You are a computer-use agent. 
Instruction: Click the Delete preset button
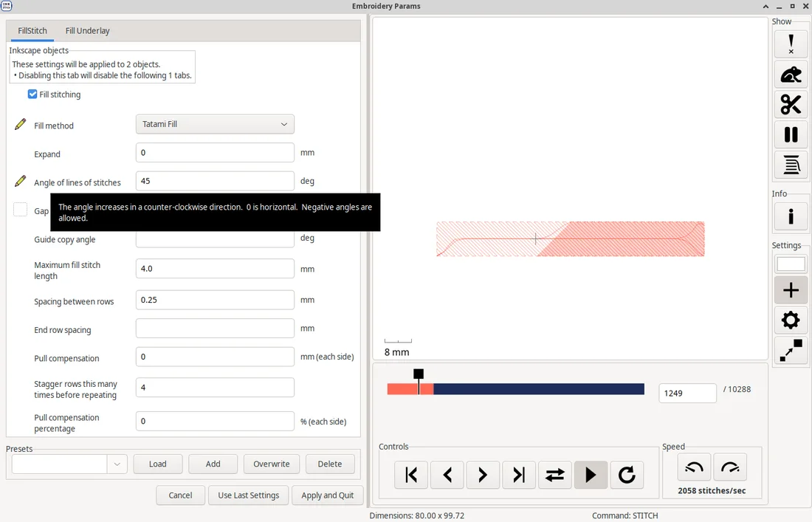point(330,464)
